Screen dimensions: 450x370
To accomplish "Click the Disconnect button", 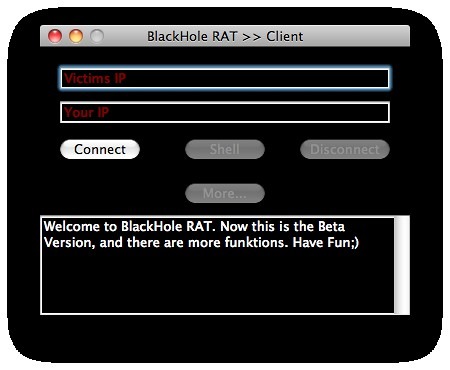I will click(x=345, y=149).
